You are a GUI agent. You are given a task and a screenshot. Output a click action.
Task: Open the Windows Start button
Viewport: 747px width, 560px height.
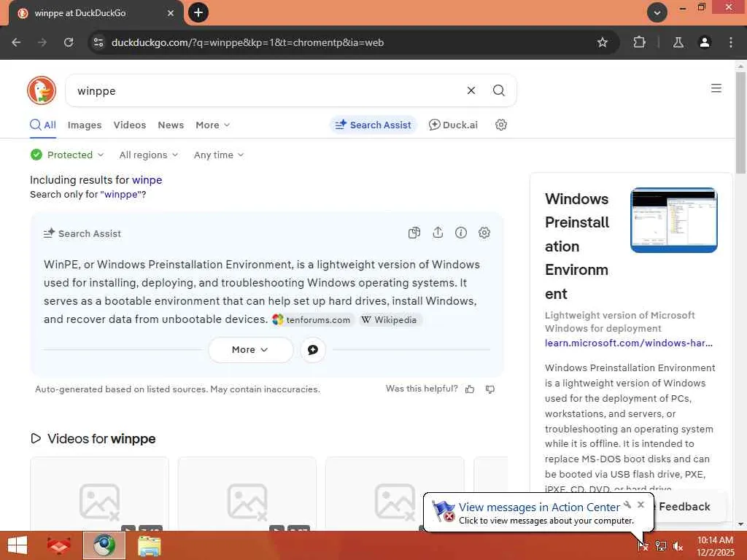[x=18, y=545]
